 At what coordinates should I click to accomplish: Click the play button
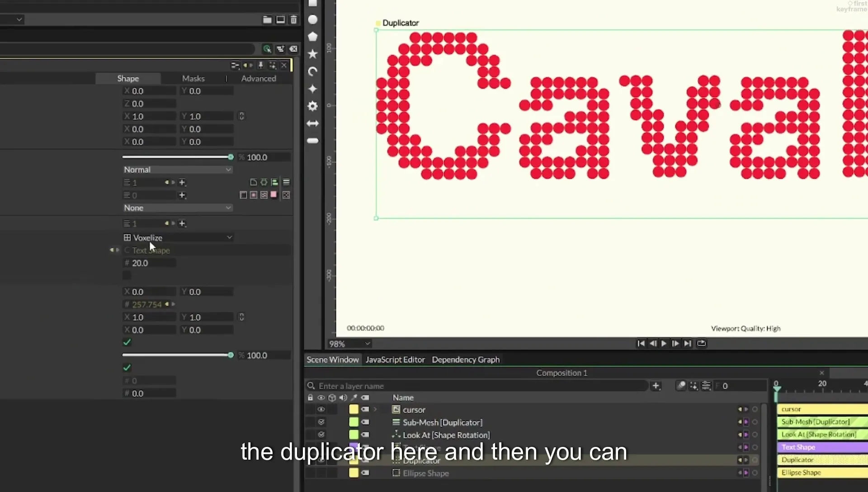[664, 344]
